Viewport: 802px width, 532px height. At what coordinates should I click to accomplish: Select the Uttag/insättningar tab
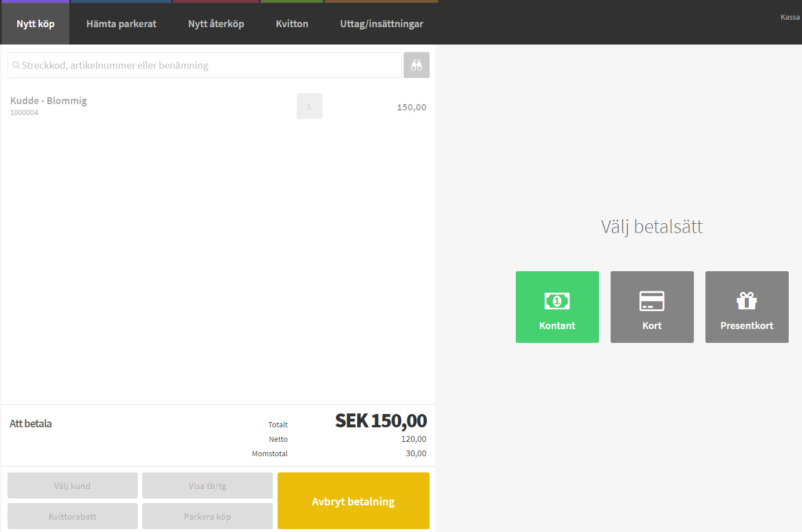(x=381, y=24)
